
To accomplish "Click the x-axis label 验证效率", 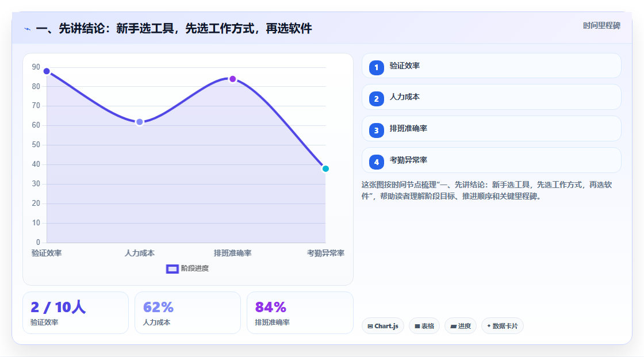I will pos(47,253).
